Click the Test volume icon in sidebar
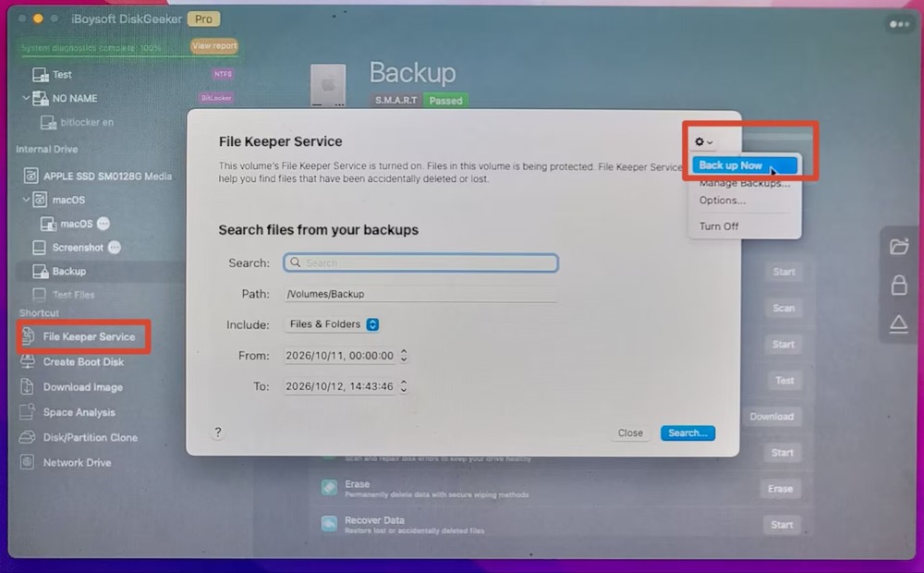The height and width of the screenshot is (573, 924). pyautogui.click(x=40, y=74)
